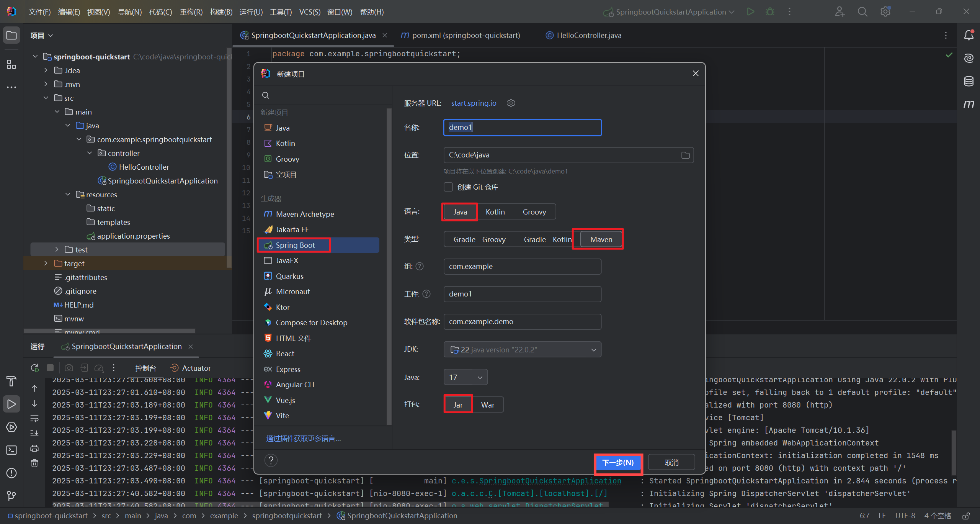980x524 pixels.
Task: Open the Terminal tool window icon
Action: pos(11,450)
